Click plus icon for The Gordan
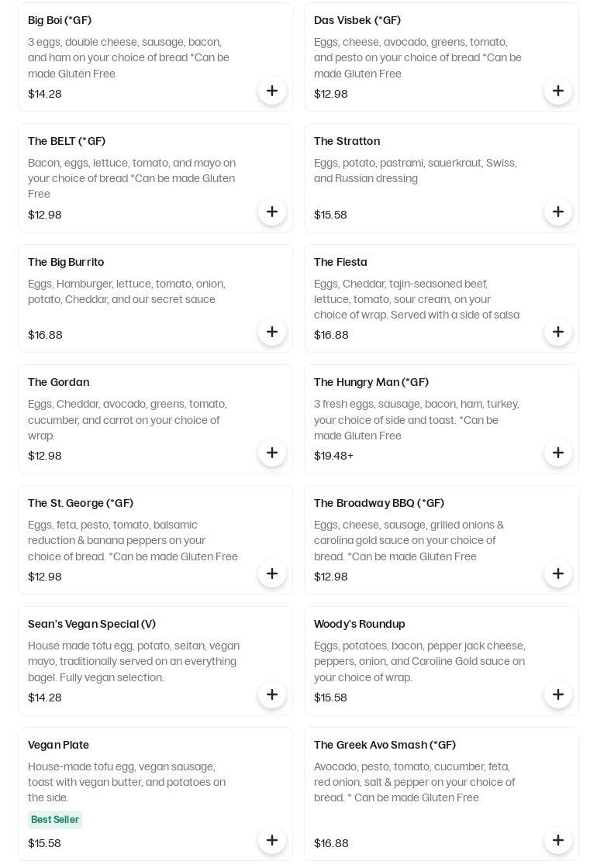Viewport: 597px width, 868px height. coord(272,453)
